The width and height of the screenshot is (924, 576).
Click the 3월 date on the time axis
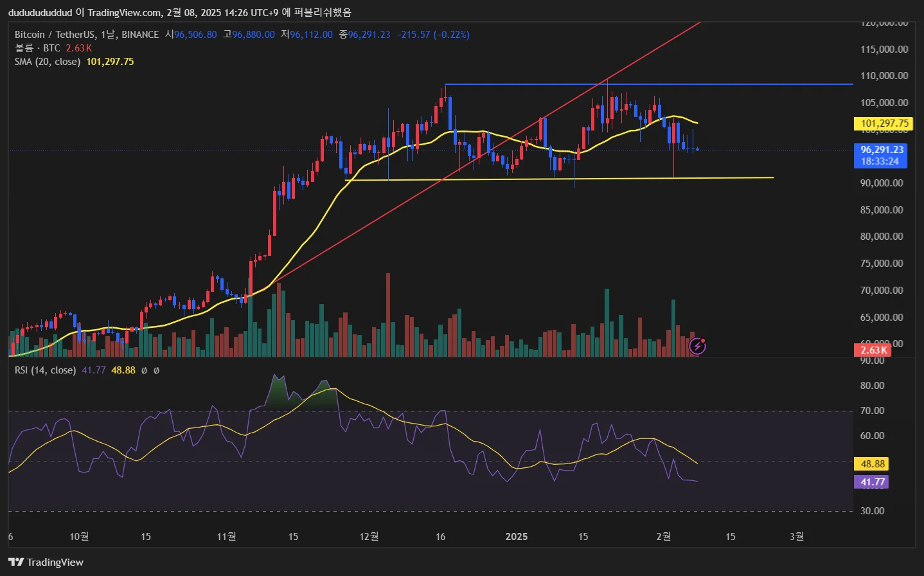coord(796,536)
